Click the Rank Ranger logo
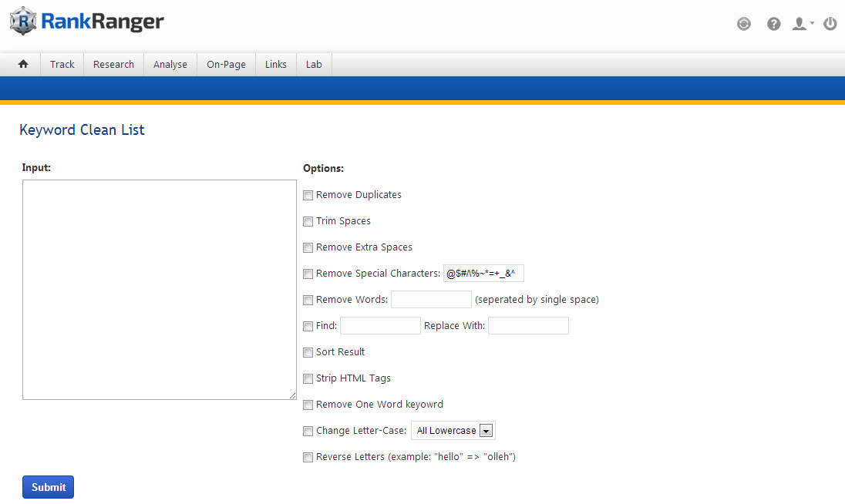The image size is (845, 504). (x=87, y=22)
